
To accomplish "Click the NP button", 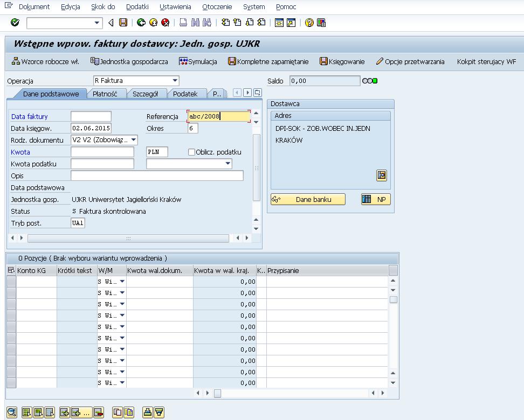I will click(376, 199).
